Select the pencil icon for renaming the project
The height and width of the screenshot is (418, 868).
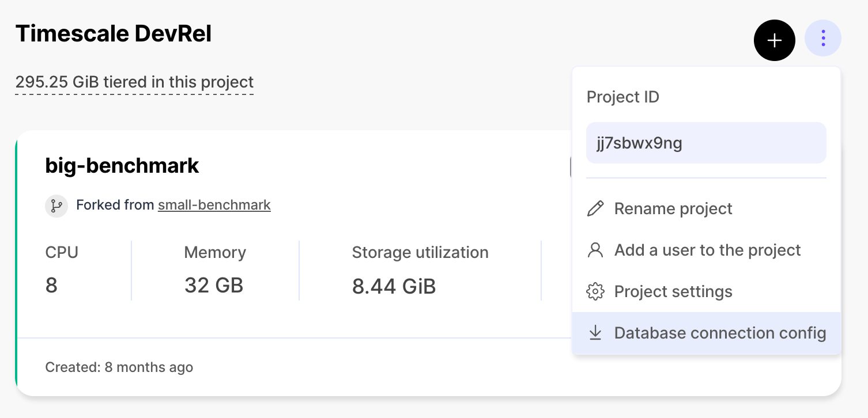(595, 208)
